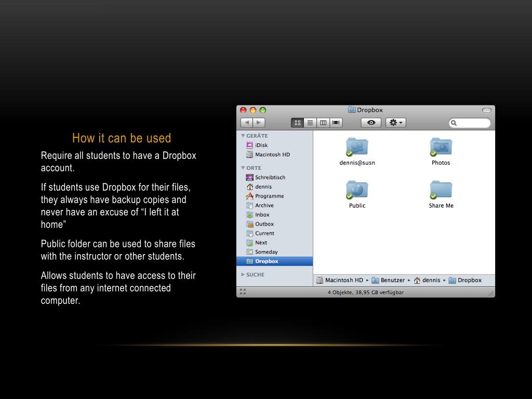Zoom the Dropbox Finder window

(x=262, y=110)
